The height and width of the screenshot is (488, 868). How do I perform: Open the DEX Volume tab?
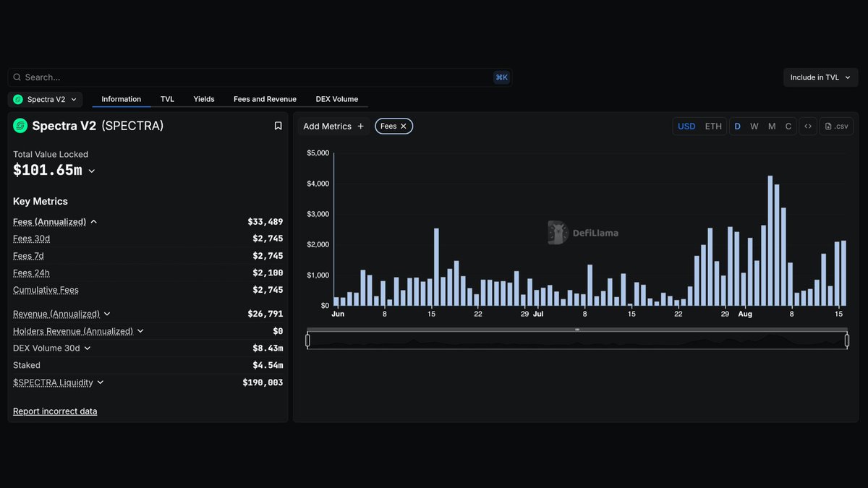point(337,99)
